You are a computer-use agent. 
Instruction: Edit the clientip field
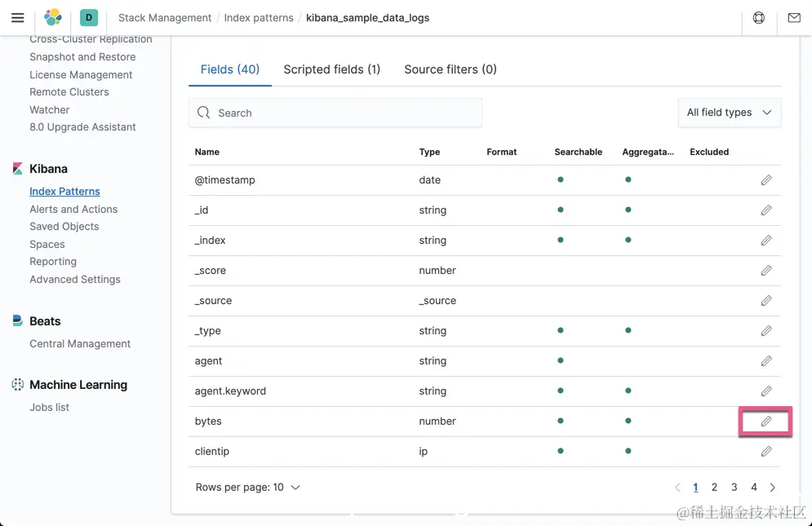[x=766, y=451]
